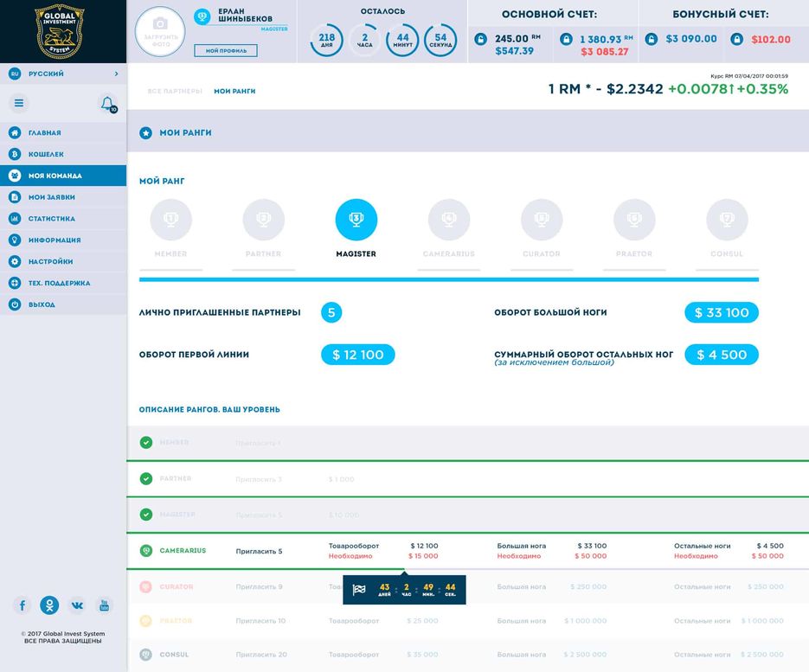Click the invited partners count badge 5
This screenshot has width=809, height=672.
tap(331, 312)
